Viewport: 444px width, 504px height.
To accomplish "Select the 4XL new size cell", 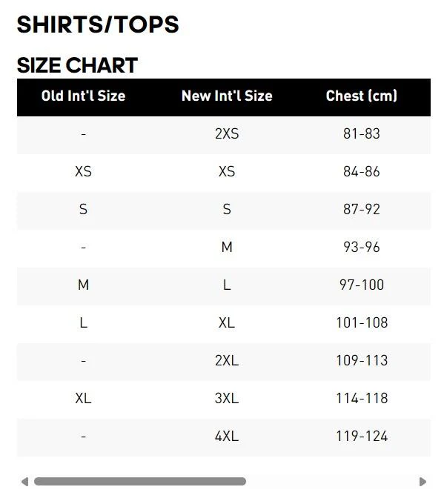I will click(227, 436).
